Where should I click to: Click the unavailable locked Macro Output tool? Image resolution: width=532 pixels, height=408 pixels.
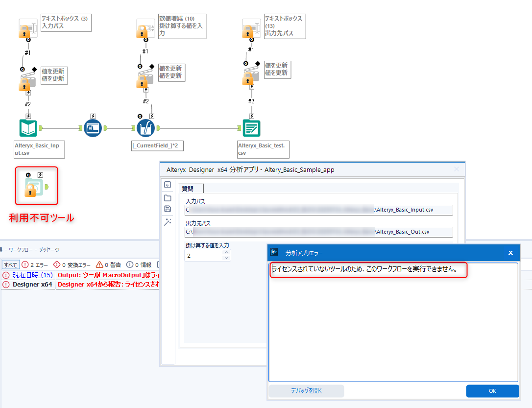tap(34, 187)
